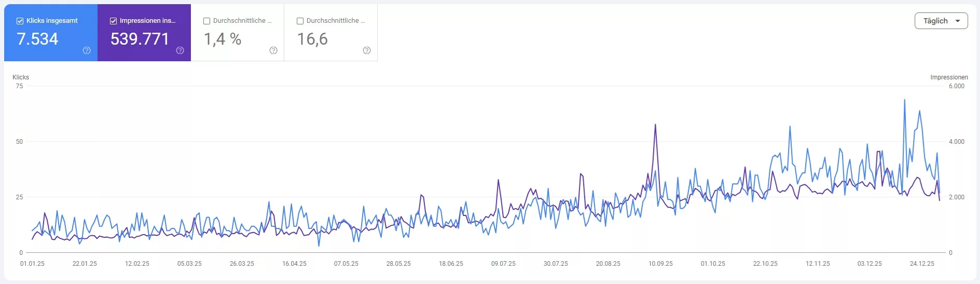Screen dimensions: 980x284
Task: Click date label 16.04.25 on axis
Action: [x=294, y=264]
